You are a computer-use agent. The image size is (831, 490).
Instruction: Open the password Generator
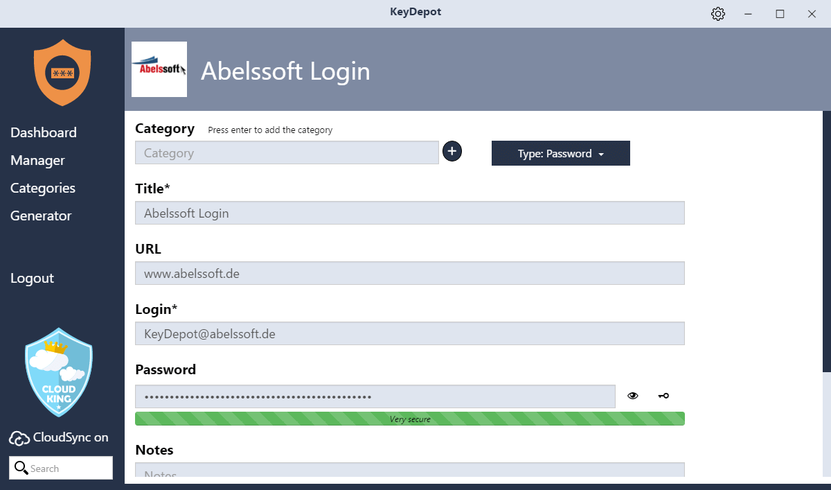[x=41, y=216]
